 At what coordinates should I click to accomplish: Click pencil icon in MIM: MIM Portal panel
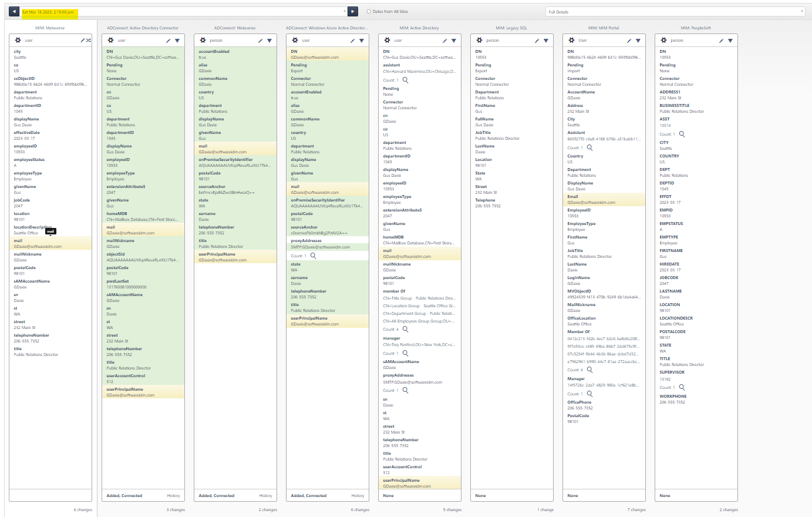coord(629,41)
